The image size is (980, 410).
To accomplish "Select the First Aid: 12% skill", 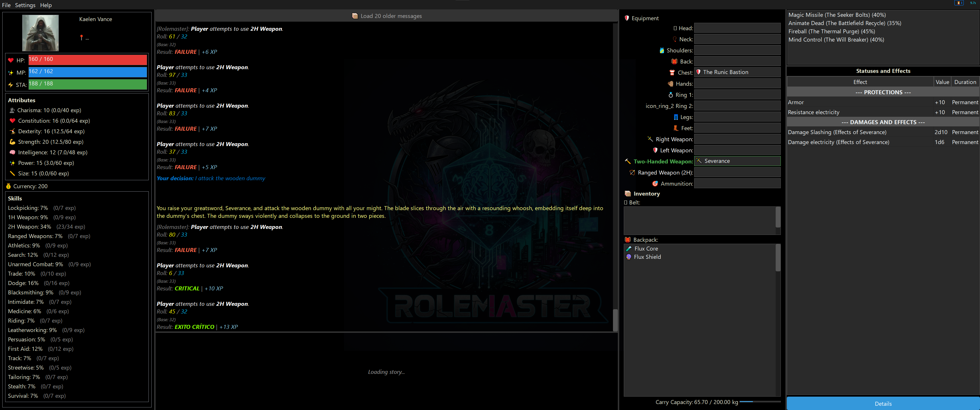I will [41, 349].
